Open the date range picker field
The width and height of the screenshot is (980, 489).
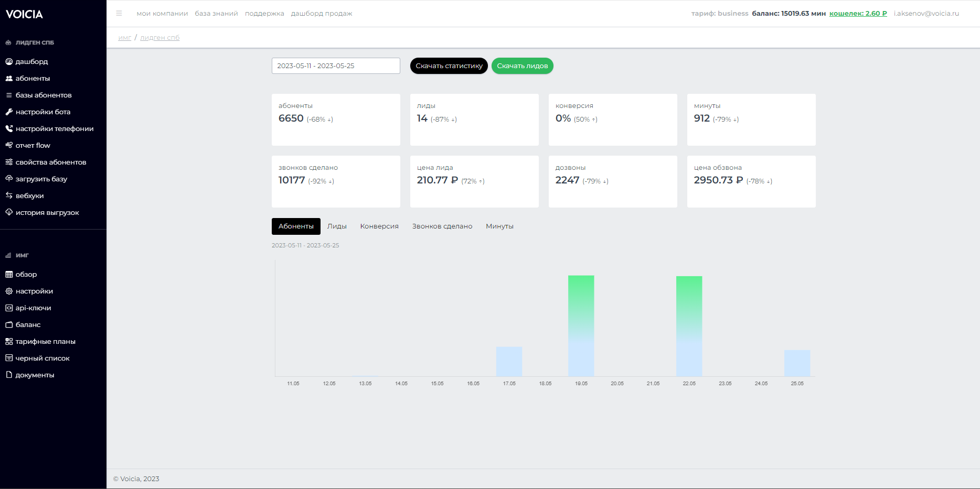point(336,66)
